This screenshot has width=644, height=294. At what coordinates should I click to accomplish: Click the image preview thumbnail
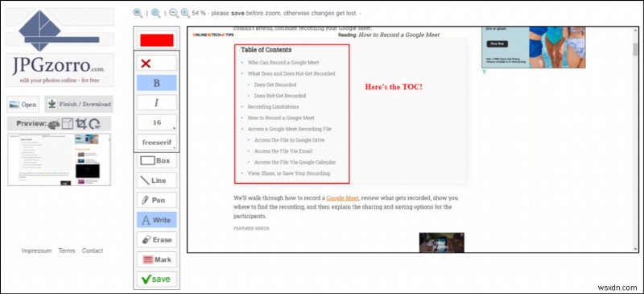[59, 159]
